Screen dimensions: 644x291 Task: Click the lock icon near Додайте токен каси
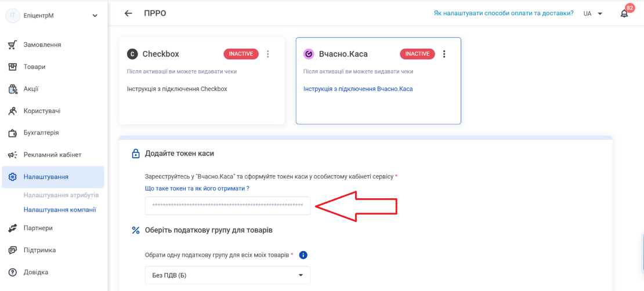136,154
